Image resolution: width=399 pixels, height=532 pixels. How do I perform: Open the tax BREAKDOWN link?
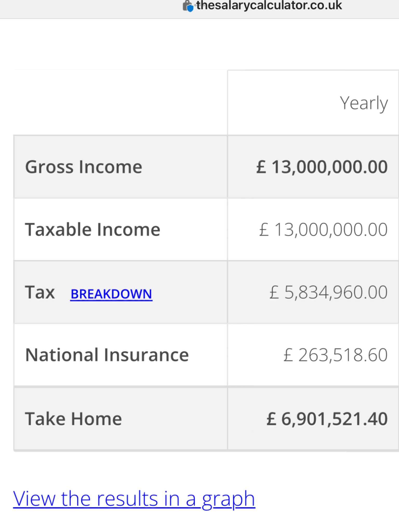(111, 294)
